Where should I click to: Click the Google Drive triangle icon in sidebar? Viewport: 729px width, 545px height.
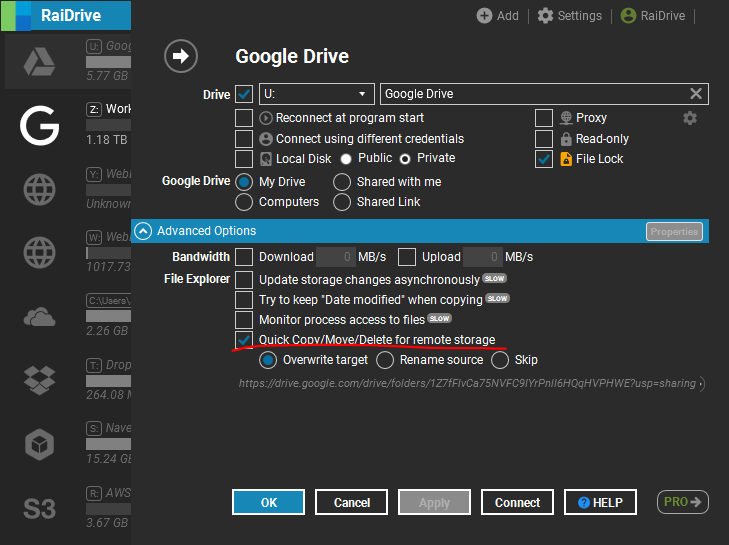[x=39, y=62]
